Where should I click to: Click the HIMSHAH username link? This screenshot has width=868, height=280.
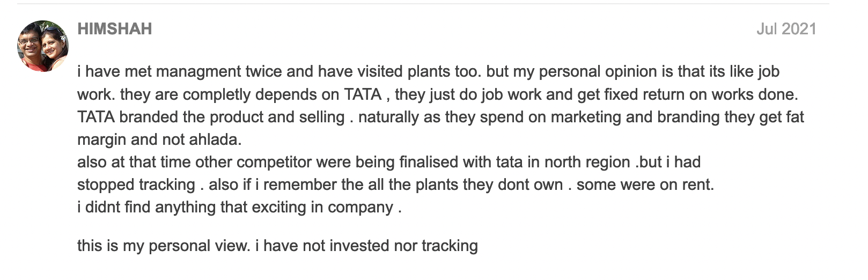(115, 29)
